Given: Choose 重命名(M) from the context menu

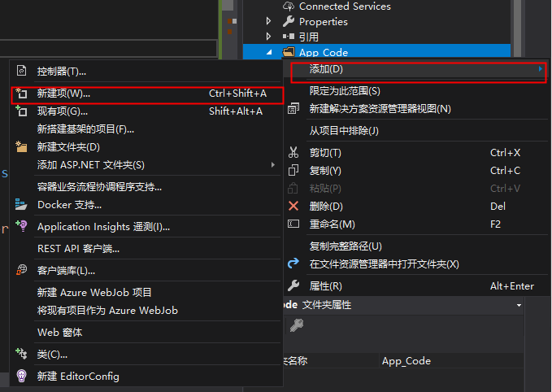Looking at the screenshot, I should [x=332, y=224].
